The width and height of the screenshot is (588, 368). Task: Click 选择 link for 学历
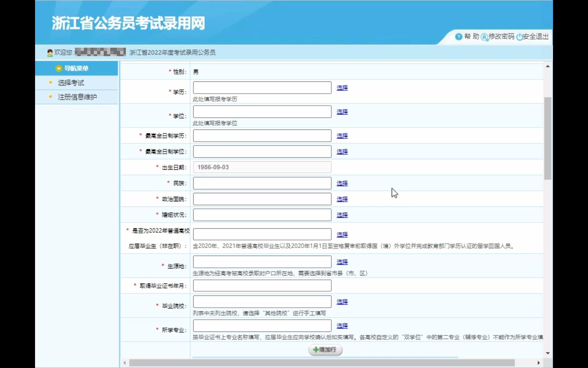[342, 88]
